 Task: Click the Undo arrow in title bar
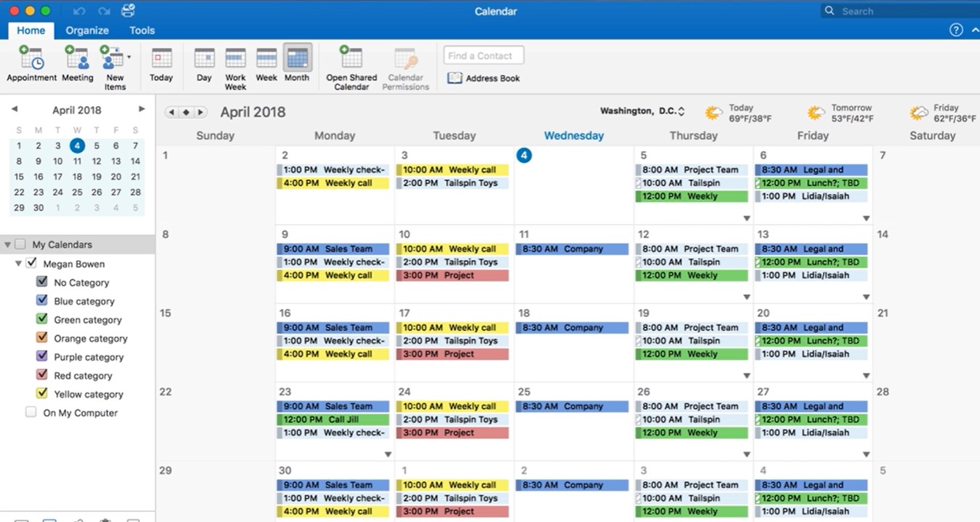tap(79, 11)
